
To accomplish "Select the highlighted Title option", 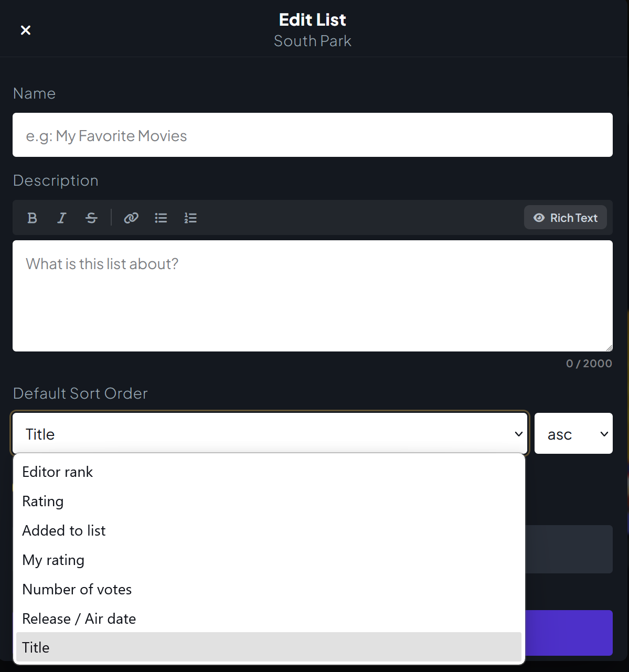I will 269,647.
